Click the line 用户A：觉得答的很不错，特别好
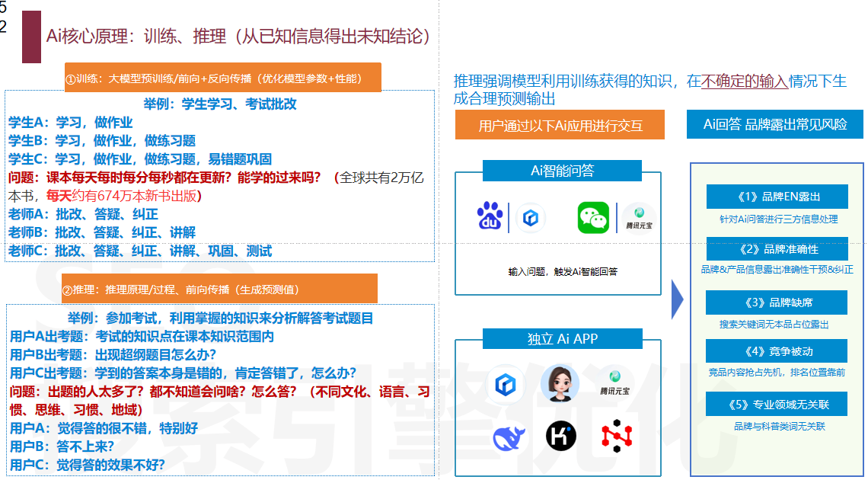Screen dimensions: 868x480 [104, 428]
